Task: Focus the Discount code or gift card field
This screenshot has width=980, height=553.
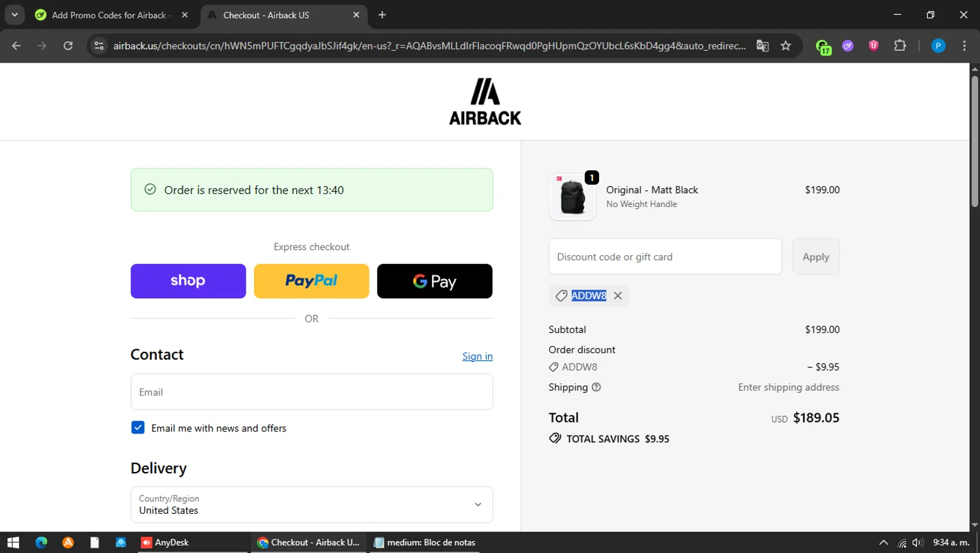Action: 665,257
